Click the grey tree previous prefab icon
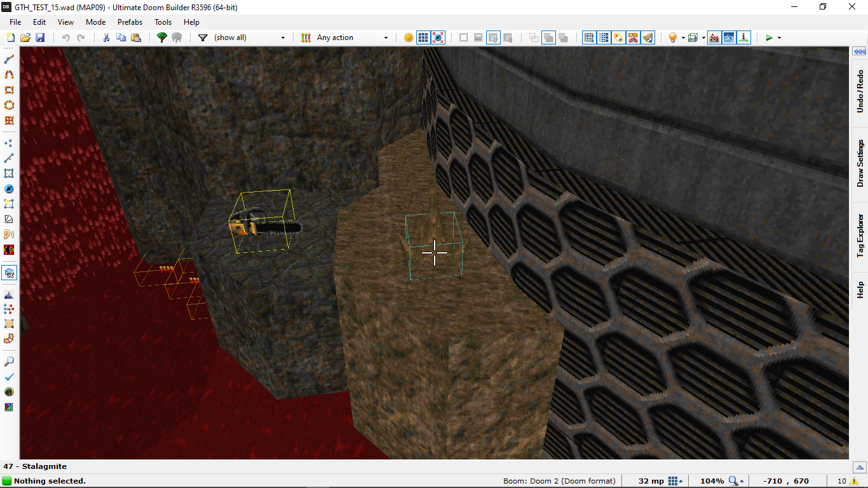868x488 pixels. pyautogui.click(x=177, y=37)
